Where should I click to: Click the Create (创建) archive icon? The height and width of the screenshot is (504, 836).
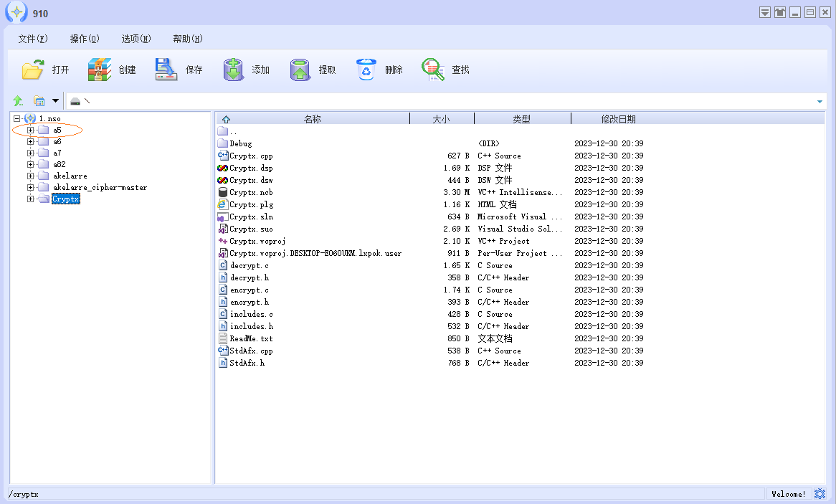pos(100,70)
